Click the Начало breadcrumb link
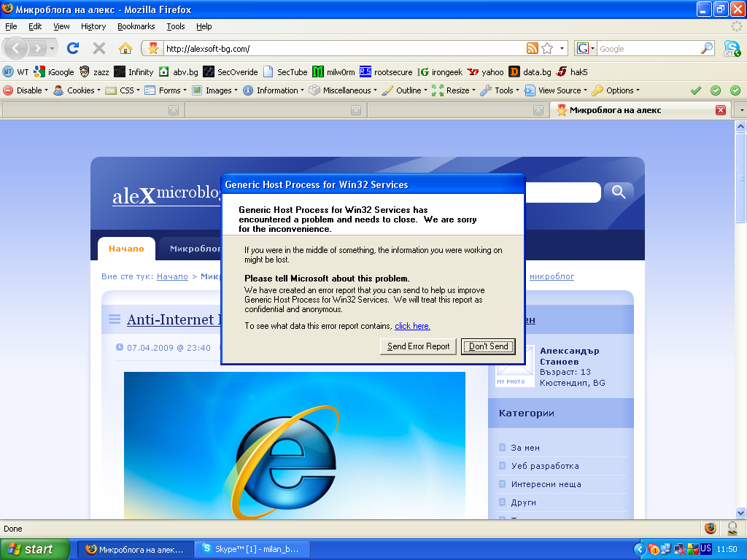 point(172,276)
